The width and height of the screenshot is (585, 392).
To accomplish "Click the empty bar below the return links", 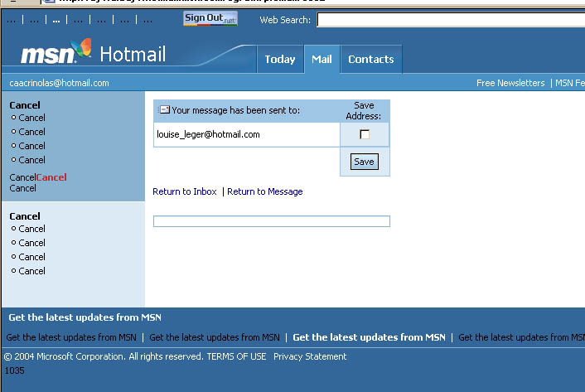I will (x=271, y=221).
